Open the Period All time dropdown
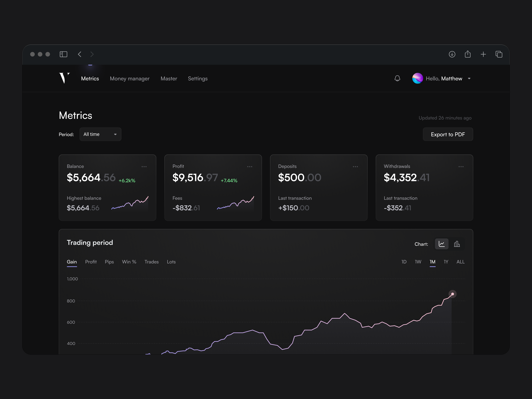 (x=100, y=134)
